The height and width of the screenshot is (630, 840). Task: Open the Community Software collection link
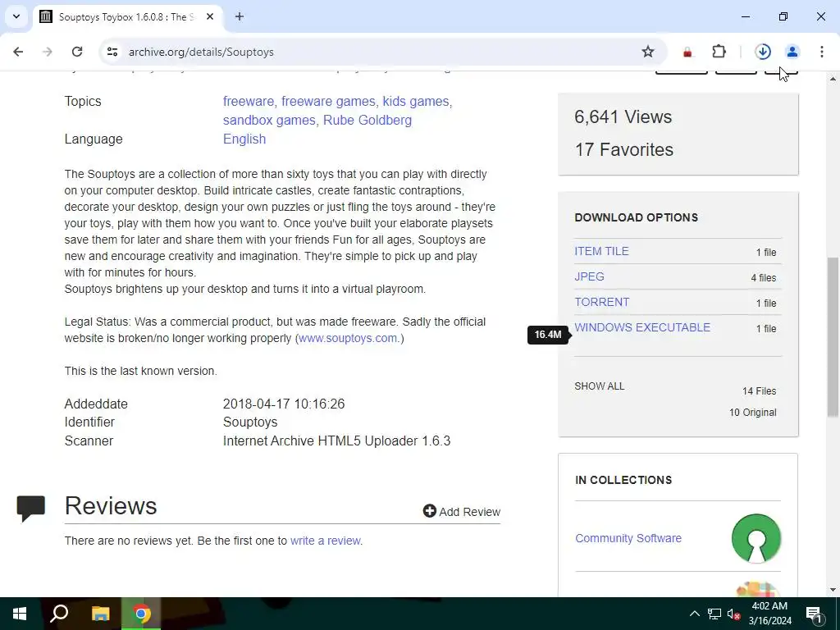point(628,538)
